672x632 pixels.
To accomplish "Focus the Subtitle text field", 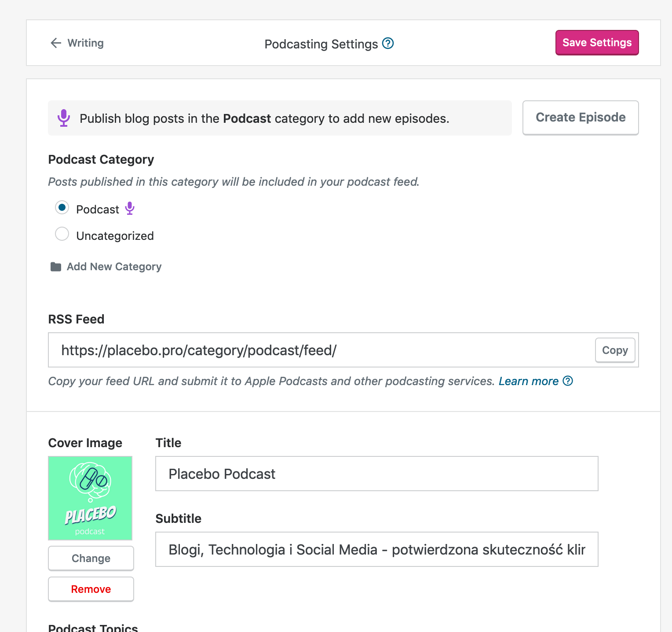I will [376, 549].
